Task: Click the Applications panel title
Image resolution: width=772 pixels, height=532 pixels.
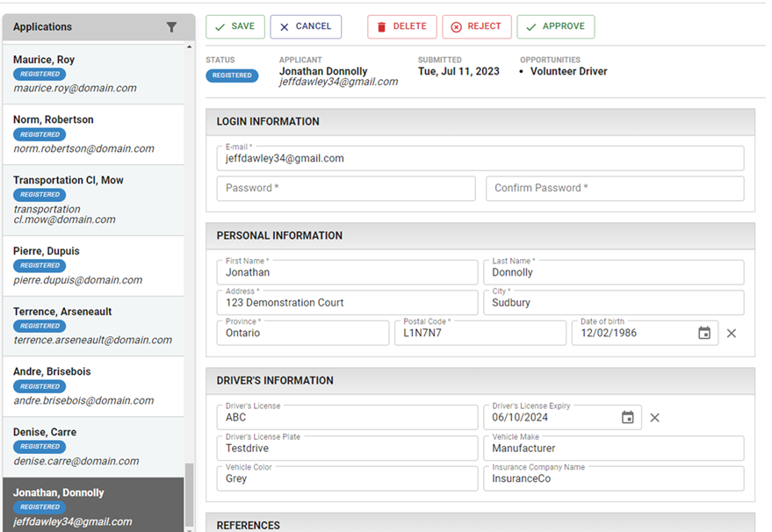Action: pos(42,27)
